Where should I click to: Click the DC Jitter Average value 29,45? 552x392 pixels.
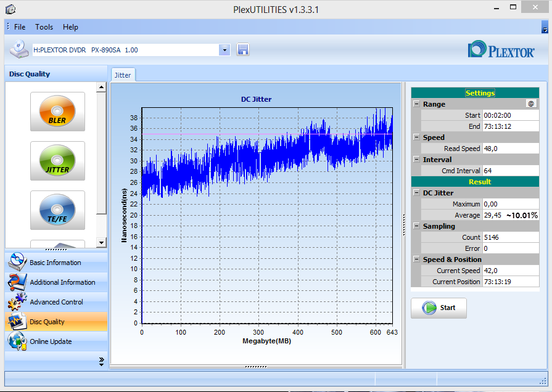tap(493, 215)
